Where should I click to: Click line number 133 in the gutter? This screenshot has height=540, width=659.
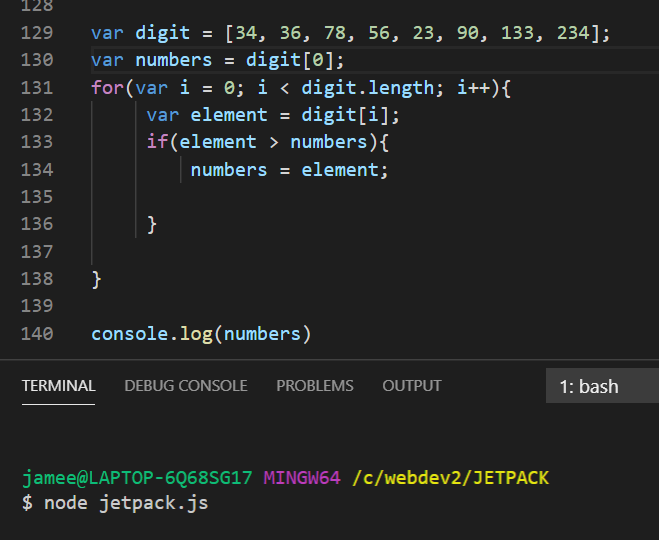pyautogui.click(x=37, y=142)
